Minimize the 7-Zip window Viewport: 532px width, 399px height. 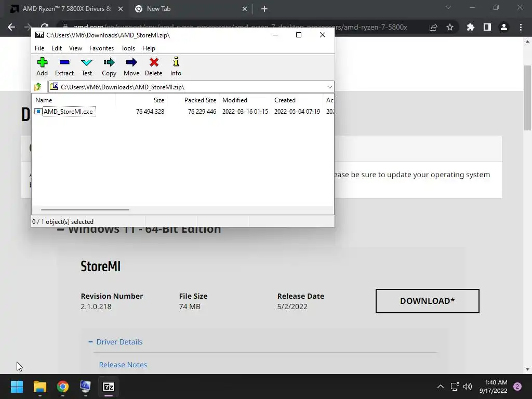(x=275, y=35)
